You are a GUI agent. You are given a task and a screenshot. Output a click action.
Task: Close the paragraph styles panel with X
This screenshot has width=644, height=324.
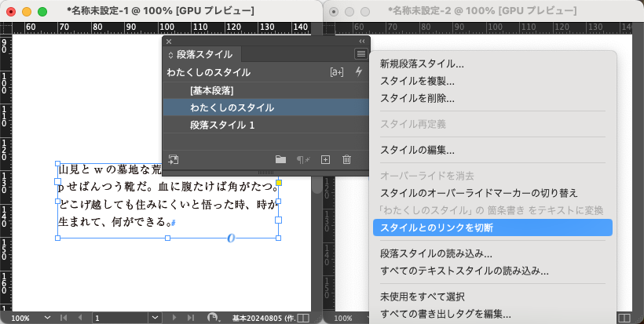click(169, 42)
